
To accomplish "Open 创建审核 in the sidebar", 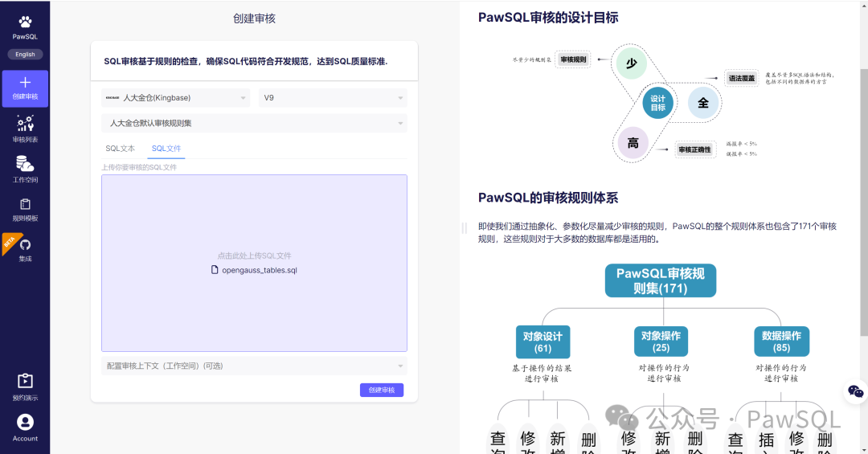I will pyautogui.click(x=25, y=88).
